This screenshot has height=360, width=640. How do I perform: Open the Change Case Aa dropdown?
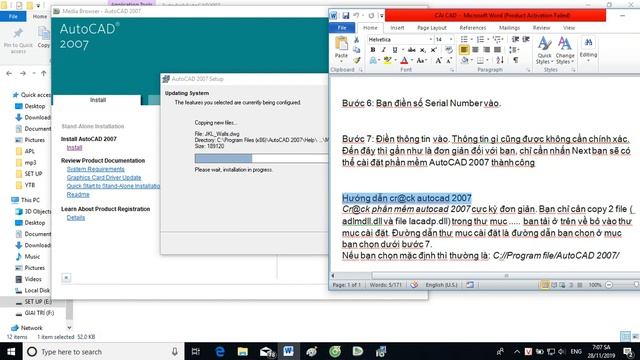(x=421, y=60)
